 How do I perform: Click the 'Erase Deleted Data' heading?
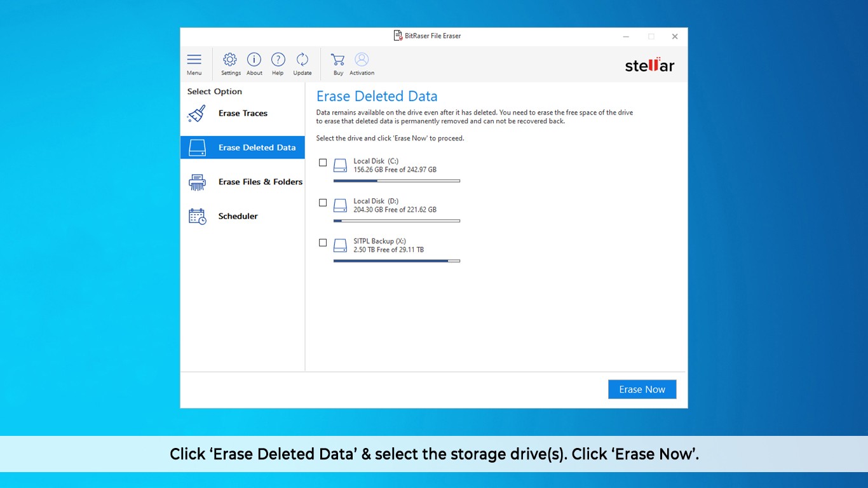pos(377,97)
